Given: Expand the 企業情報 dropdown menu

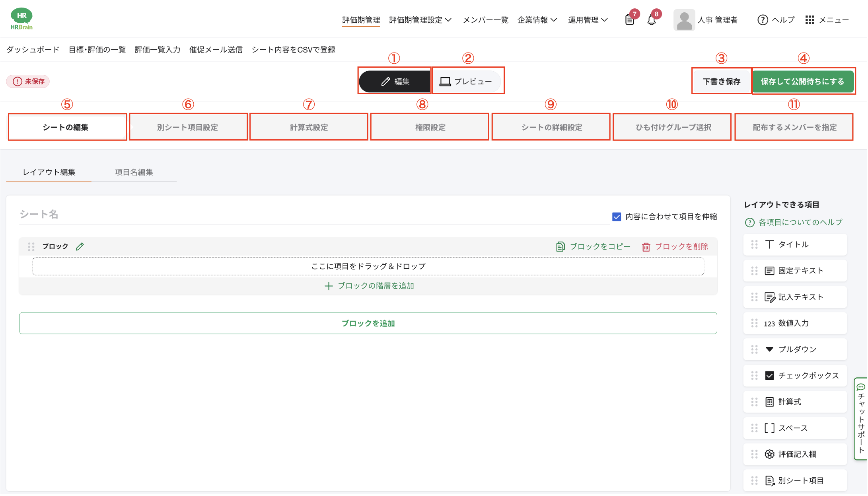Looking at the screenshot, I should click(x=537, y=20).
